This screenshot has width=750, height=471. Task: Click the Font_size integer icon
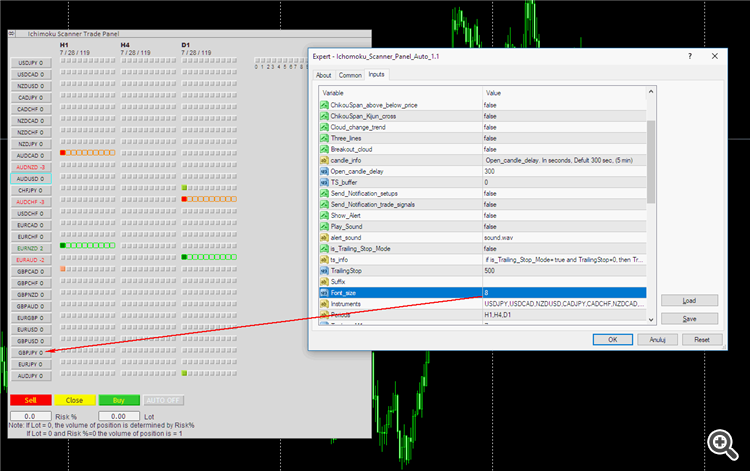pos(324,293)
